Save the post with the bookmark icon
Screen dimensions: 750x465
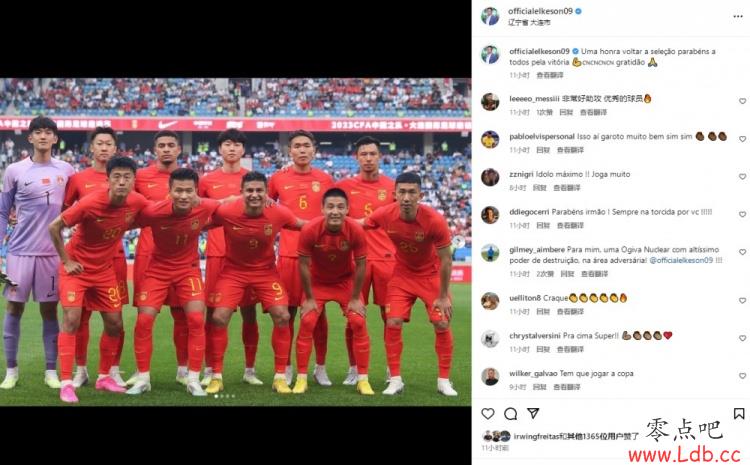point(739,413)
